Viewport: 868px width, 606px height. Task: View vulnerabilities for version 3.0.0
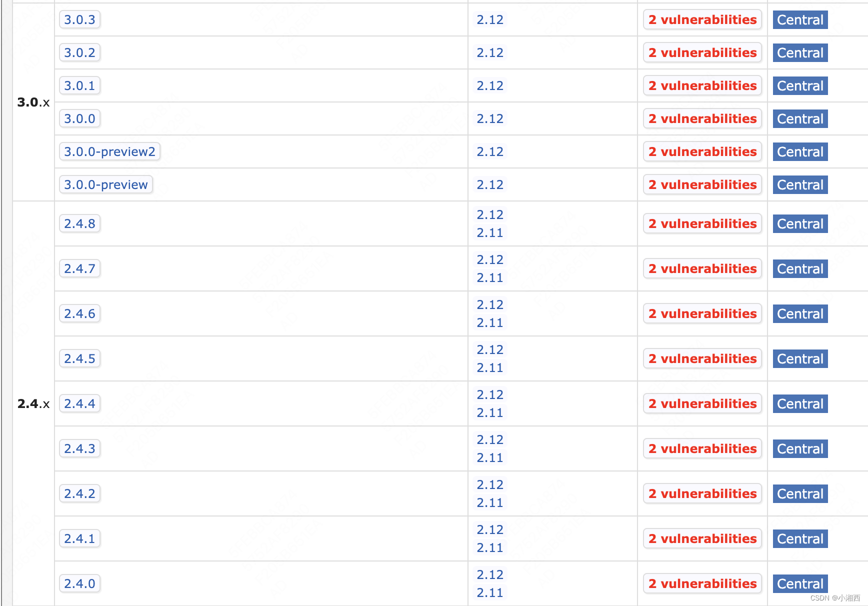click(x=702, y=118)
